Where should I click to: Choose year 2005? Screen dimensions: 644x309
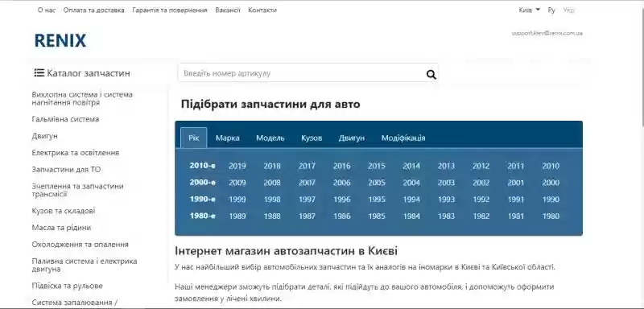tap(377, 183)
